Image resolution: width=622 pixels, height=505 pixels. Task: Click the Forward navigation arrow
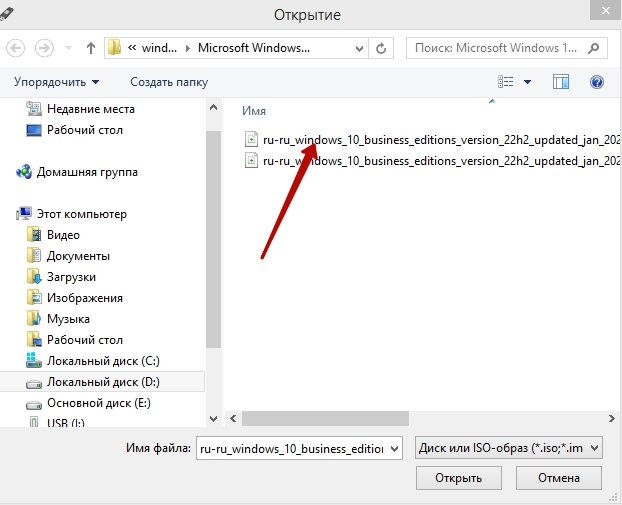pos(44,48)
